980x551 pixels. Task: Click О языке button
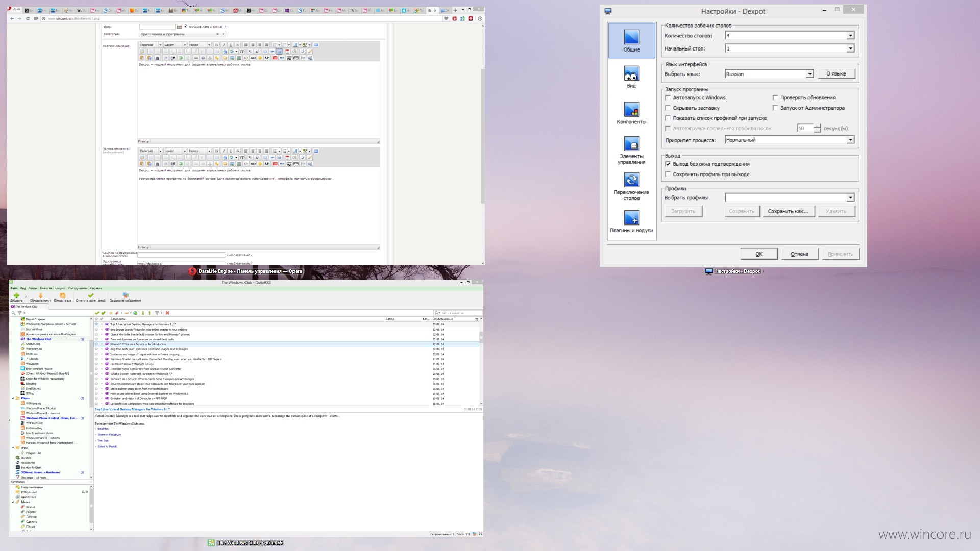pos(837,74)
